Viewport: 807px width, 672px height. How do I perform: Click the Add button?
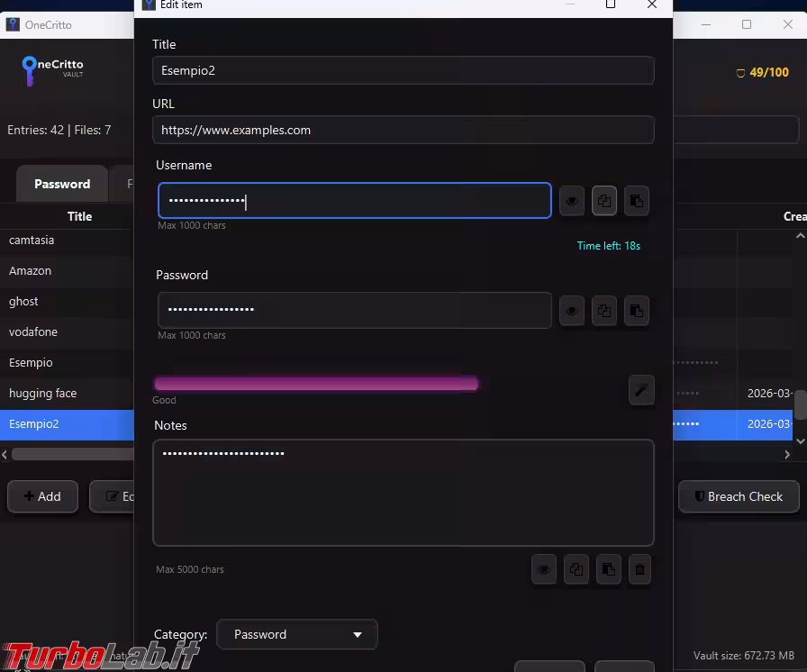pyautogui.click(x=42, y=496)
